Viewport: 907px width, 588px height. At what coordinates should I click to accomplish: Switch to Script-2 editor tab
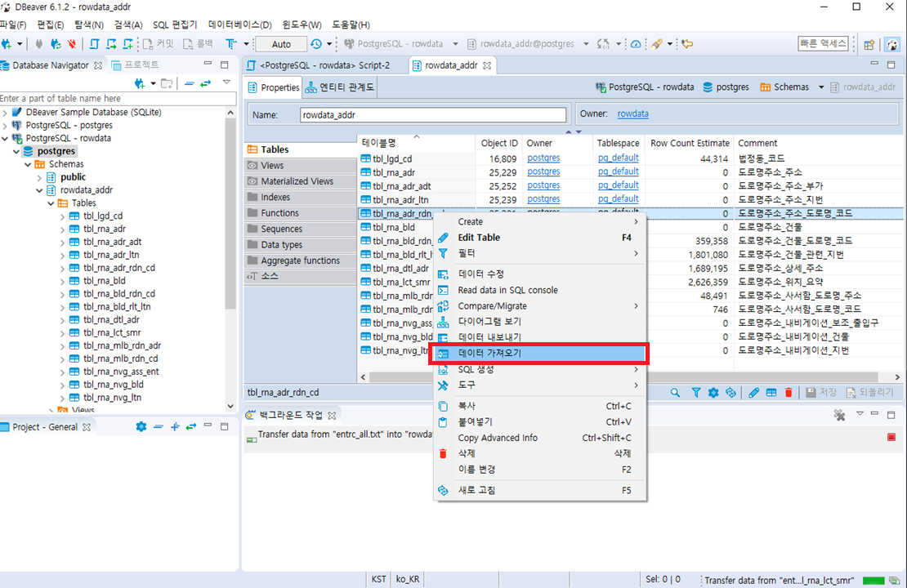325,65
